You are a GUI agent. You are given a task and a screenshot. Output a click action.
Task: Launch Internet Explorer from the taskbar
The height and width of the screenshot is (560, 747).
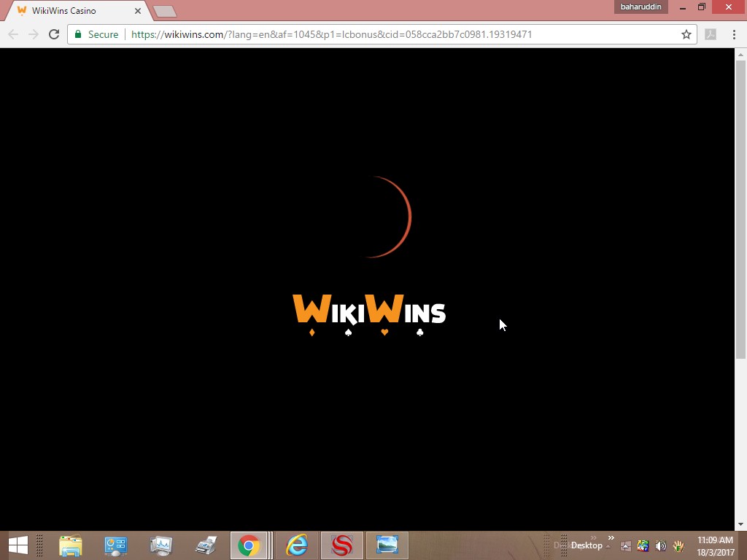[x=296, y=545]
